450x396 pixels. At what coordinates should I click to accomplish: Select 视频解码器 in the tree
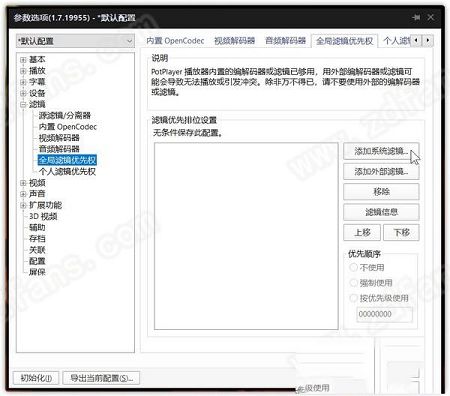pos(59,138)
